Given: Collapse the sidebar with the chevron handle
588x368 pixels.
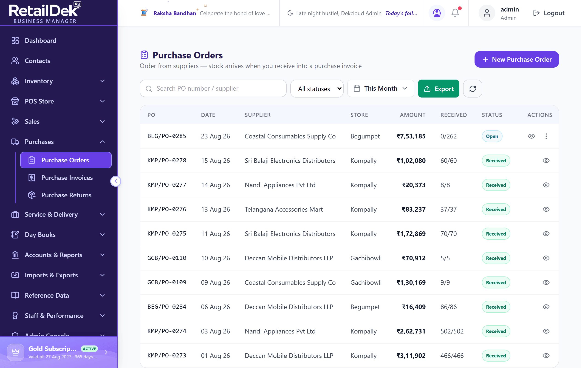Looking at the screenshot, I should [x=116, y=181].
